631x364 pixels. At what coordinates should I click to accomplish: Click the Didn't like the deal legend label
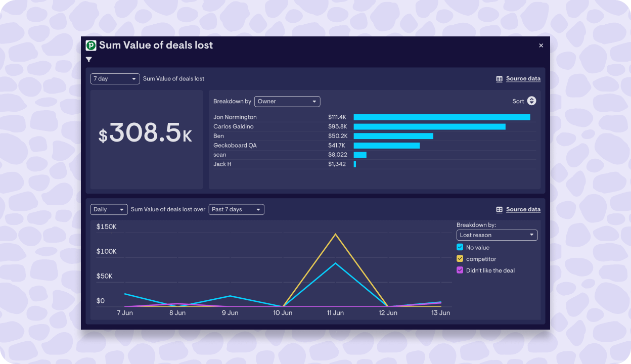point(490,271)
